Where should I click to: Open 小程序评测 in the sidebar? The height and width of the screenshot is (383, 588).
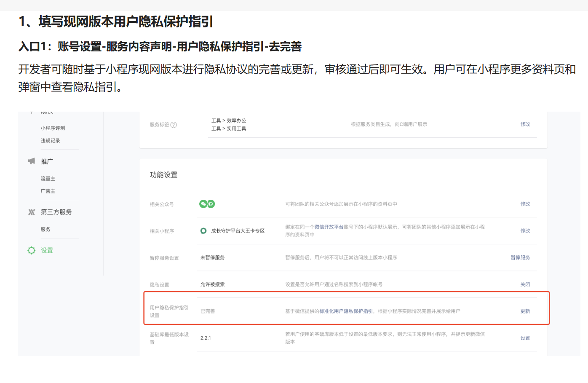53,128
